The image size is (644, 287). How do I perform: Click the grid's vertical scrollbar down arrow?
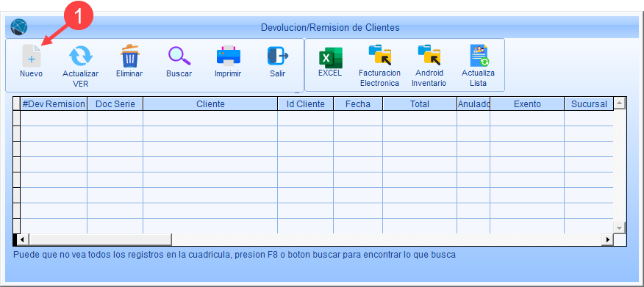point(620,228)
